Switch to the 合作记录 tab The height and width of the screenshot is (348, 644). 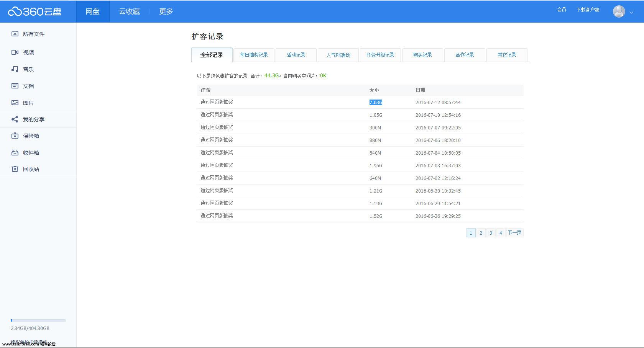465,55
